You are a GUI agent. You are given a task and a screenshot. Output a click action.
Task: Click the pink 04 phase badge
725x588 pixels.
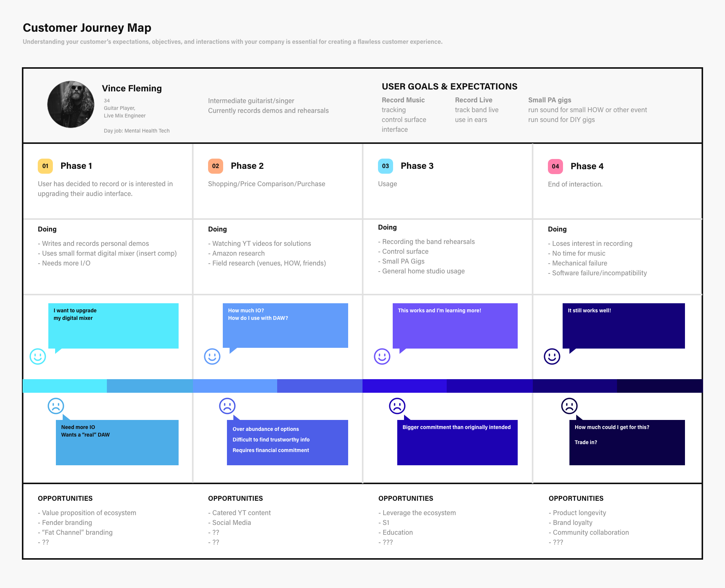[555, 167]
